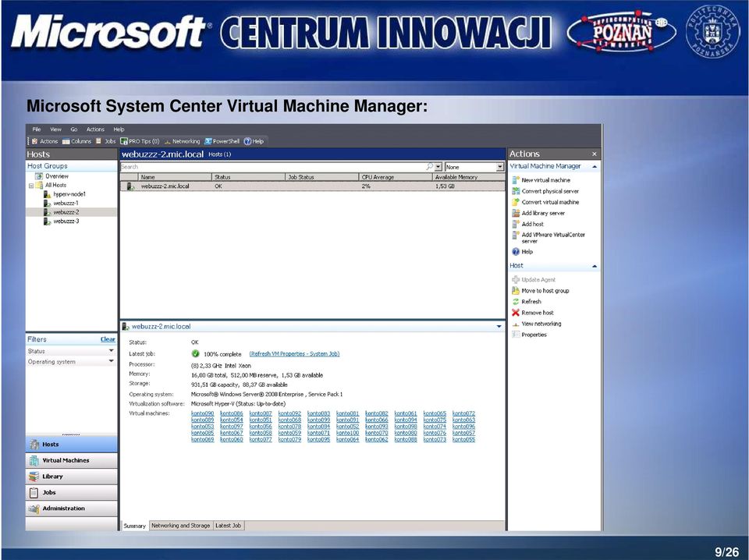Image resolution: width=749 pixels, height=560 pixels.
Task: Click Help in Actions pane
Action: point(523,252)
